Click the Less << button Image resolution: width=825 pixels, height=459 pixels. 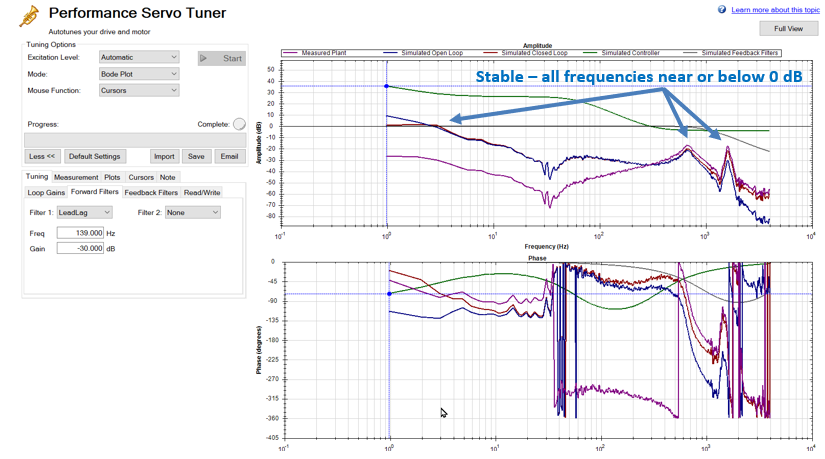coord(42,156)
